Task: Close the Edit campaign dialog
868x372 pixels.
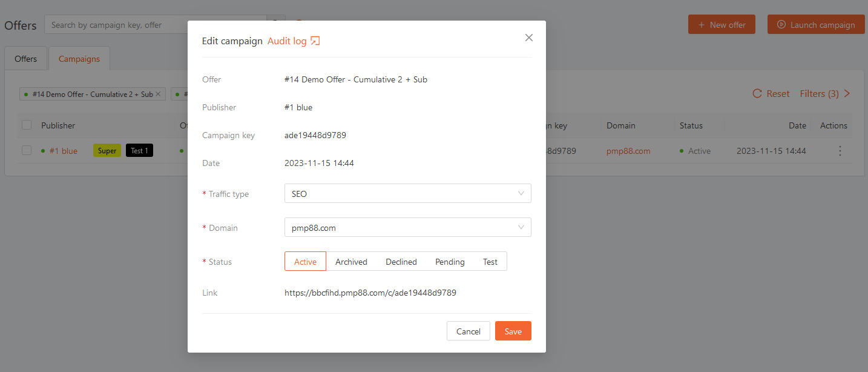Action: click(528, 38)
